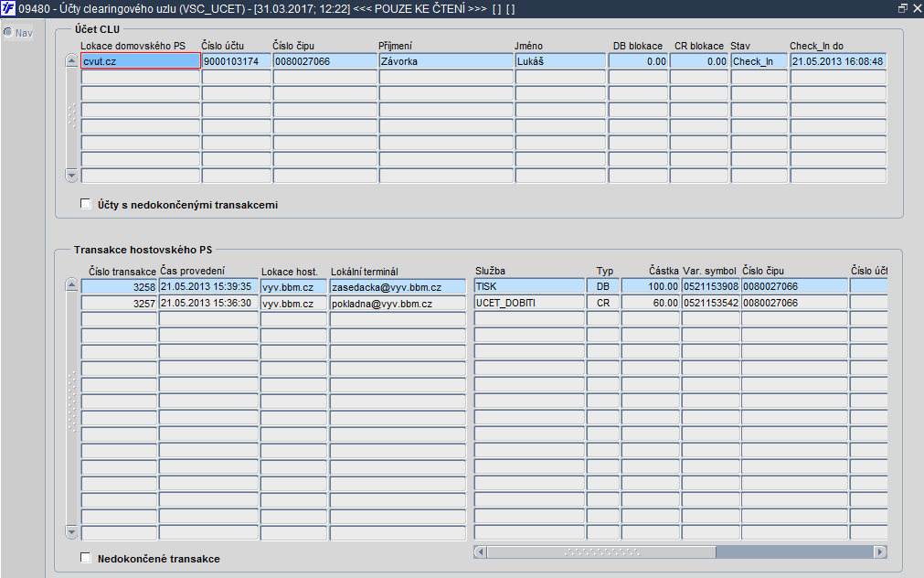Click vertical scrollbar grip of Účet CLU block

[x=72, y=115]
